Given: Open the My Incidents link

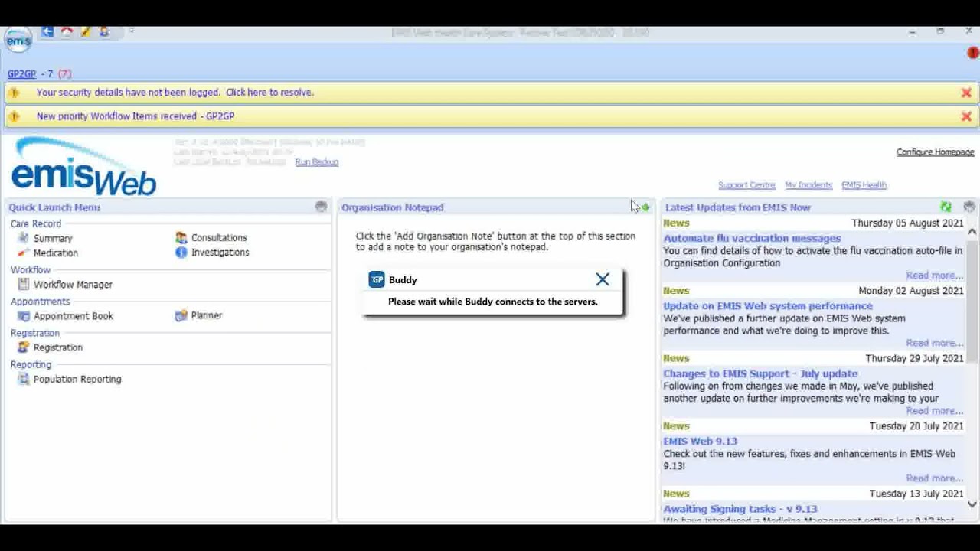Looking at the screenshot, I should (808, 185).
